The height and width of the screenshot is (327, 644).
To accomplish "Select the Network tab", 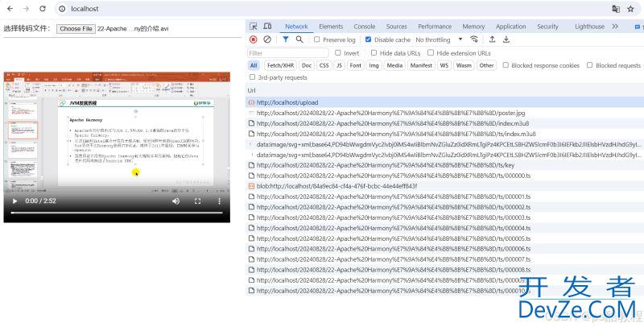I will click(x=296, y=27).
